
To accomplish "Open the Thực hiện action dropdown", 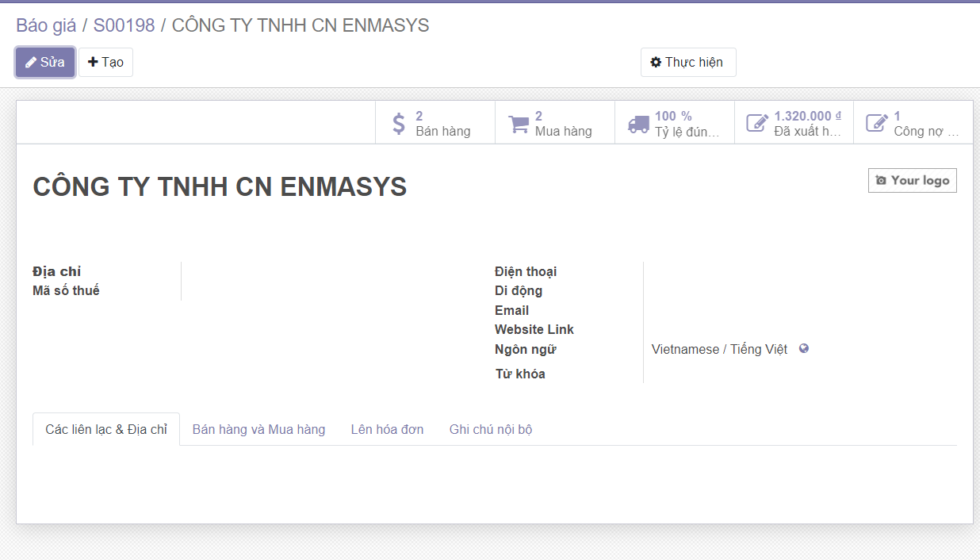I will tap(687, 62).
